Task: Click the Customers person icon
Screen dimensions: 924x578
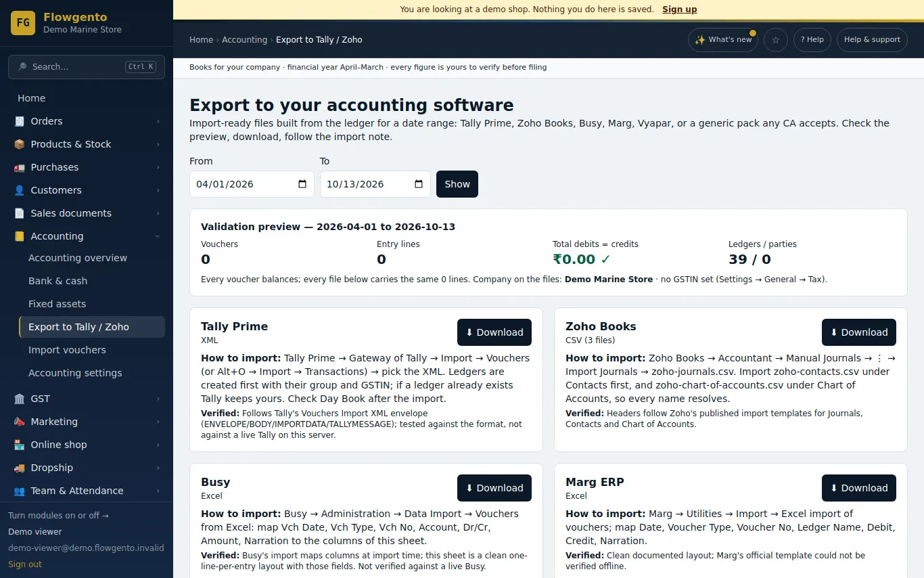Action: (x=19, y=190)
